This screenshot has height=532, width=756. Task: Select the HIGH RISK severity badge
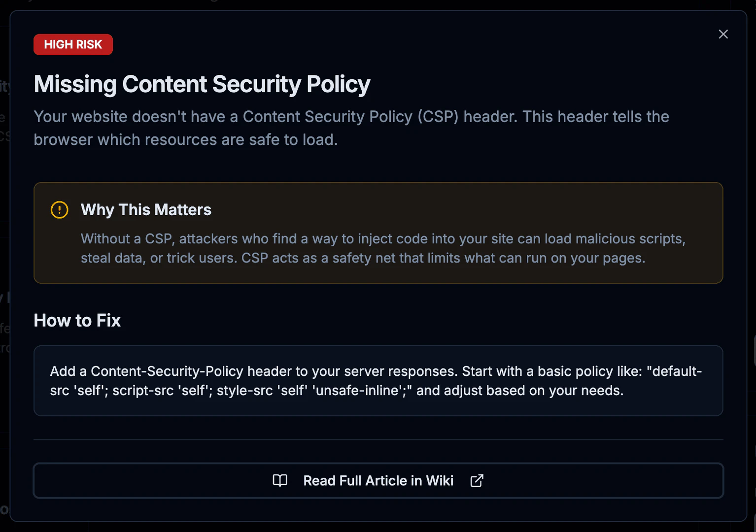click(73, 44)
